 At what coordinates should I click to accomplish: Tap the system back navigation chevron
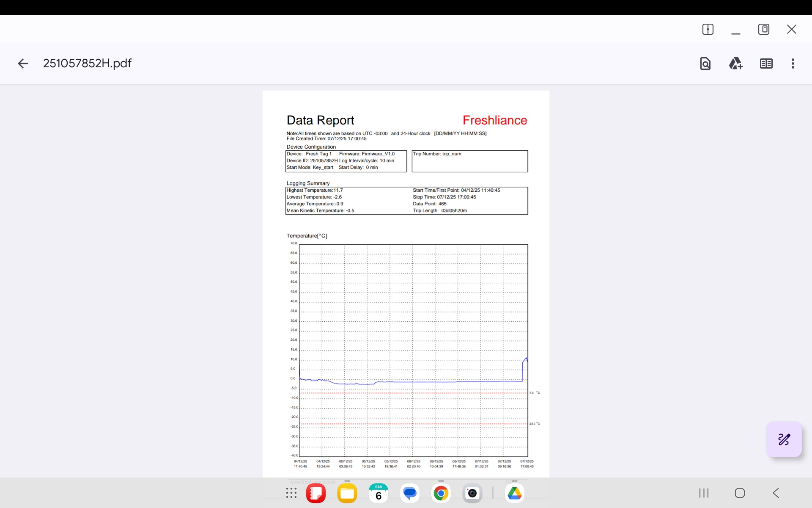click(x=776, y=493)
